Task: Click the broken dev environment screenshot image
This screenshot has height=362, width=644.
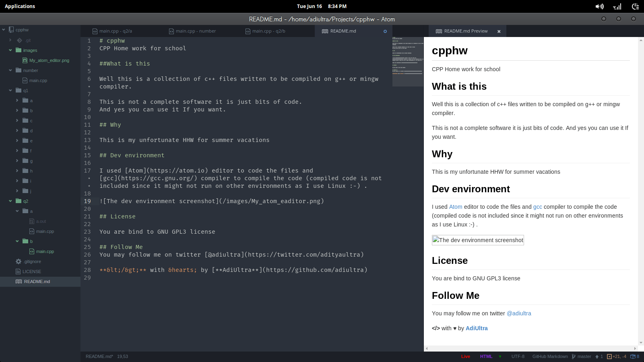Action: click(x=478, y=240)
